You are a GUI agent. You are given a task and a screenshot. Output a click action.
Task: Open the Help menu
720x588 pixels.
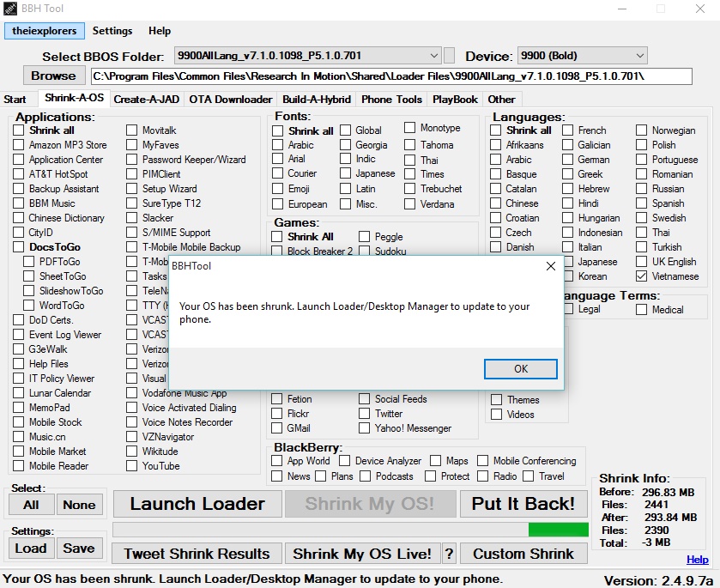(x=160, y=31)
